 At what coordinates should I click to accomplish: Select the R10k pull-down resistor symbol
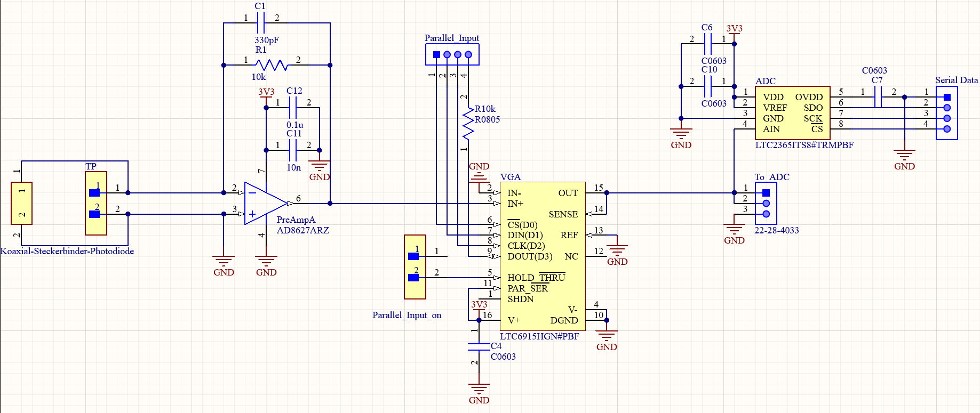click(x=468, y=124)
